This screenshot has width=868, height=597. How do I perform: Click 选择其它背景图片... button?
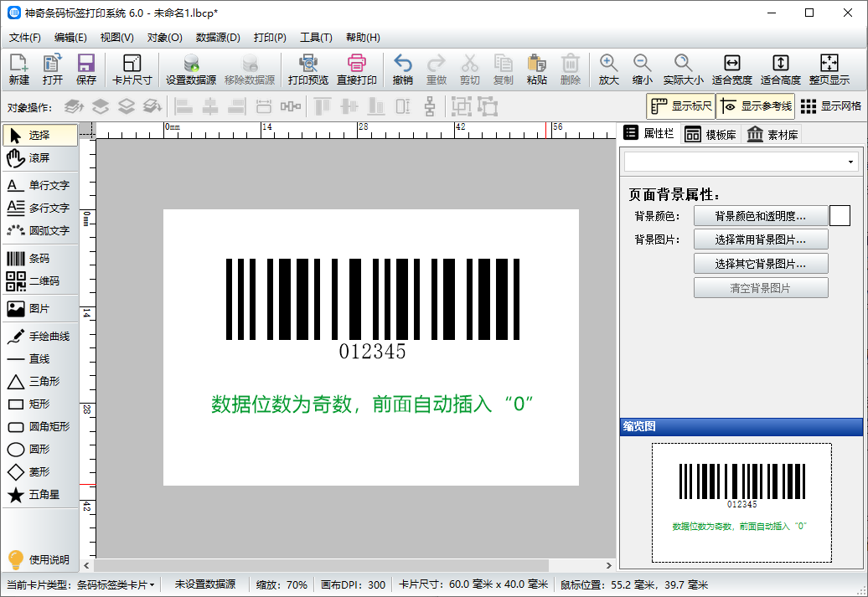pos(761,264)
